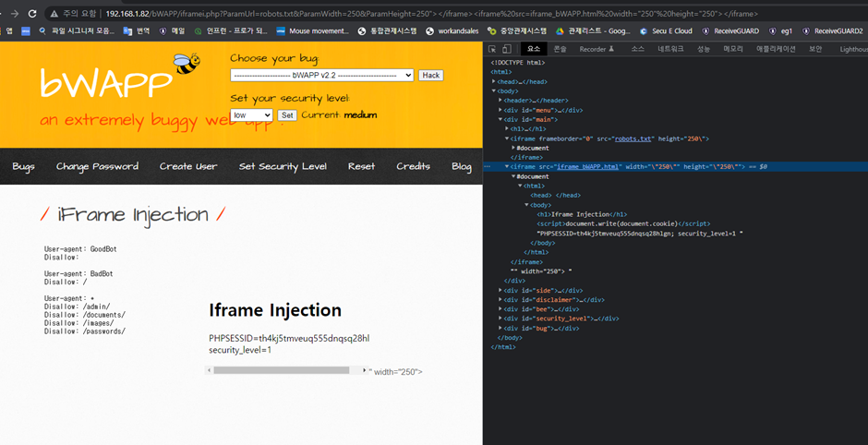
Task: Switch to the 콘솔 (Console) DevTools tab
Action: [x=561, y=49]
